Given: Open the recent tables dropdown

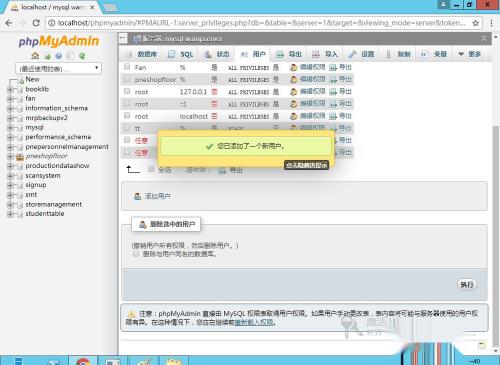Looking at the screenshot, I should (58, 68).
